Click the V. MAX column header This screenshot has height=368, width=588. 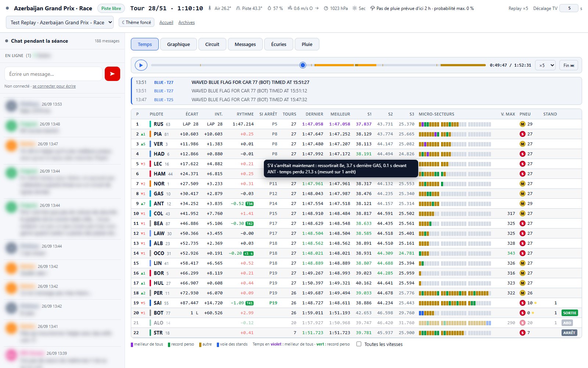[x=508, y=114]
